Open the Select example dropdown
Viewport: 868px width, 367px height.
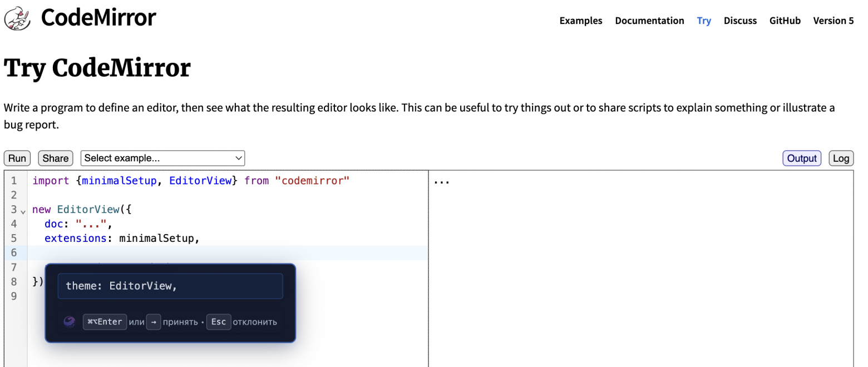(162, 158)
